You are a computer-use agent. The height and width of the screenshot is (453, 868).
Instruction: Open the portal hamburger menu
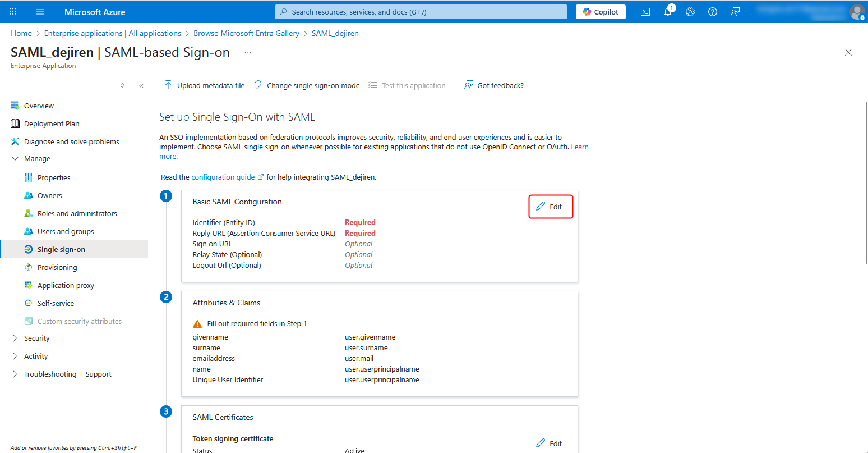[x=40, y=12]
